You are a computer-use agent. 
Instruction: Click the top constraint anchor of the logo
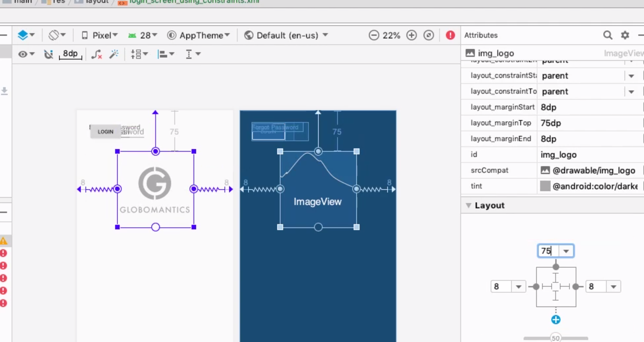[x=155, y=151]
